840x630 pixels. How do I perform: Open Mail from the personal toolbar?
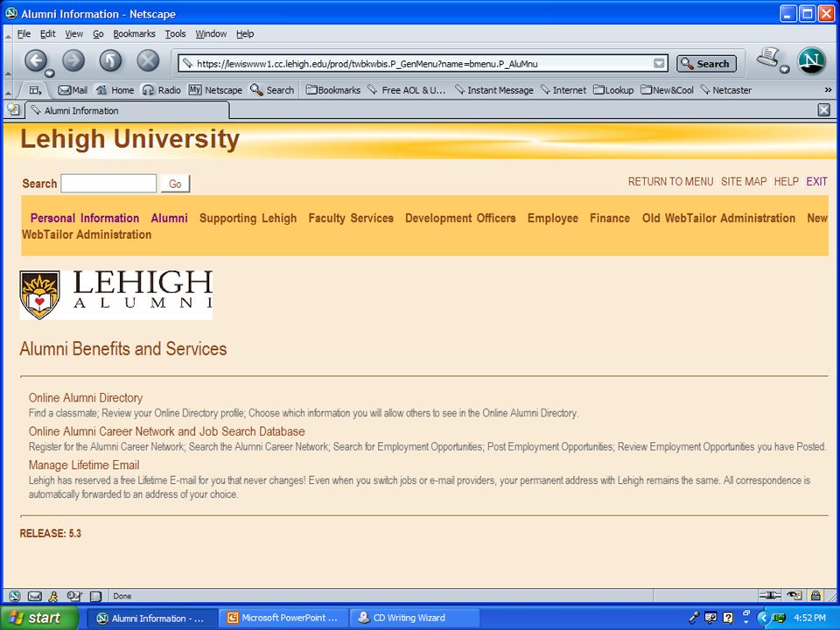click(x=73, y=90)
